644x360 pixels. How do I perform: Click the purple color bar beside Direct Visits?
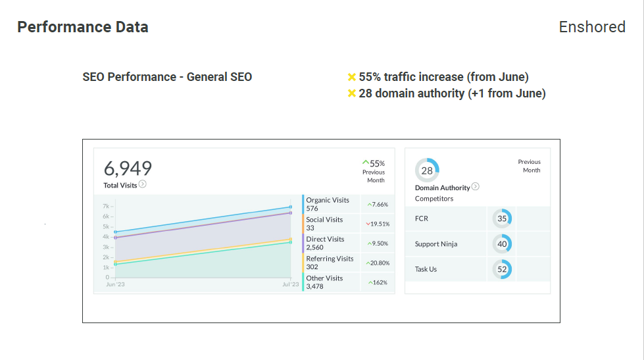point(303,244)
